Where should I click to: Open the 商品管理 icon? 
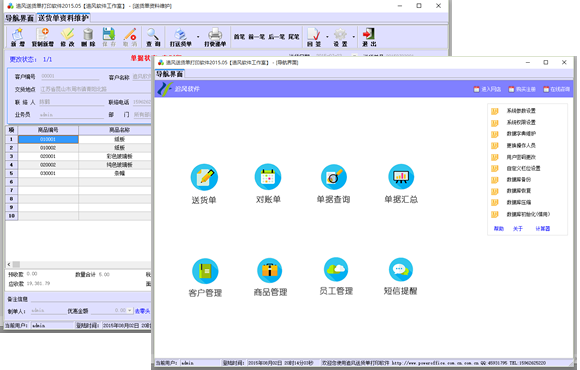pyautogui.click(x=270, y=270)
